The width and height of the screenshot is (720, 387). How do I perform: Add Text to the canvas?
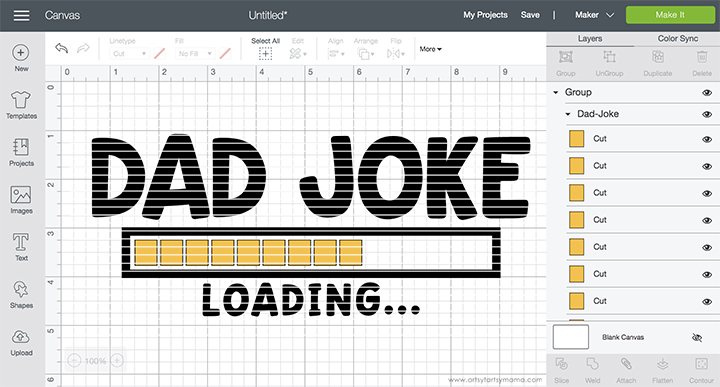point(21,247)
